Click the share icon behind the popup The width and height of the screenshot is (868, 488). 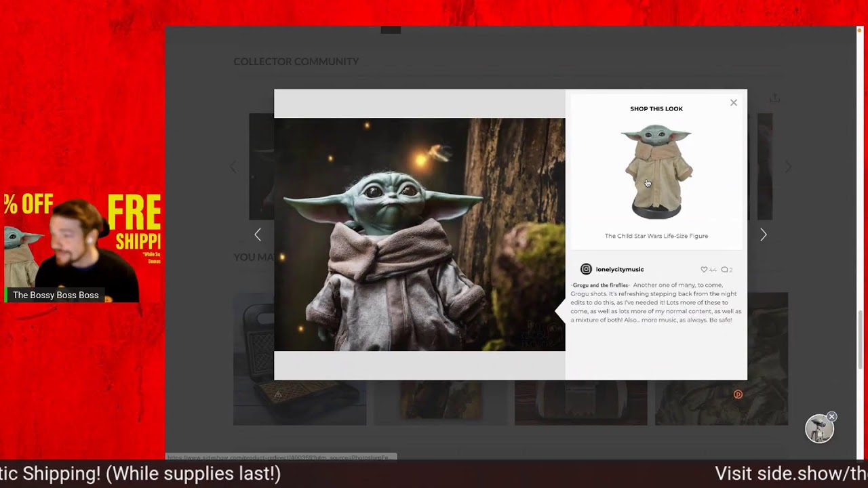pos(774,98)
